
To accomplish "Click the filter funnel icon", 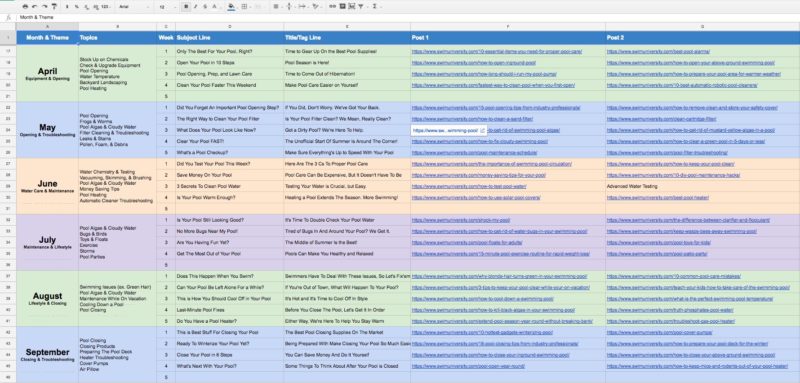I will coord(361,7).
